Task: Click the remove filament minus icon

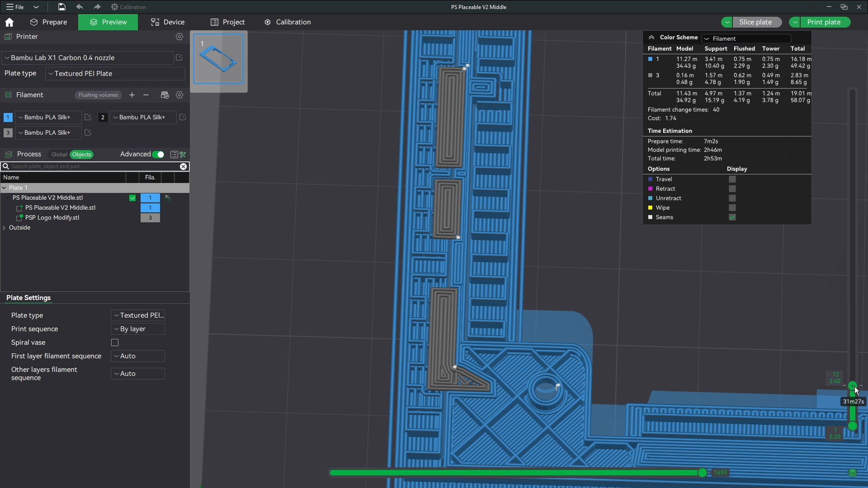Action: click(x=146, y=95)
